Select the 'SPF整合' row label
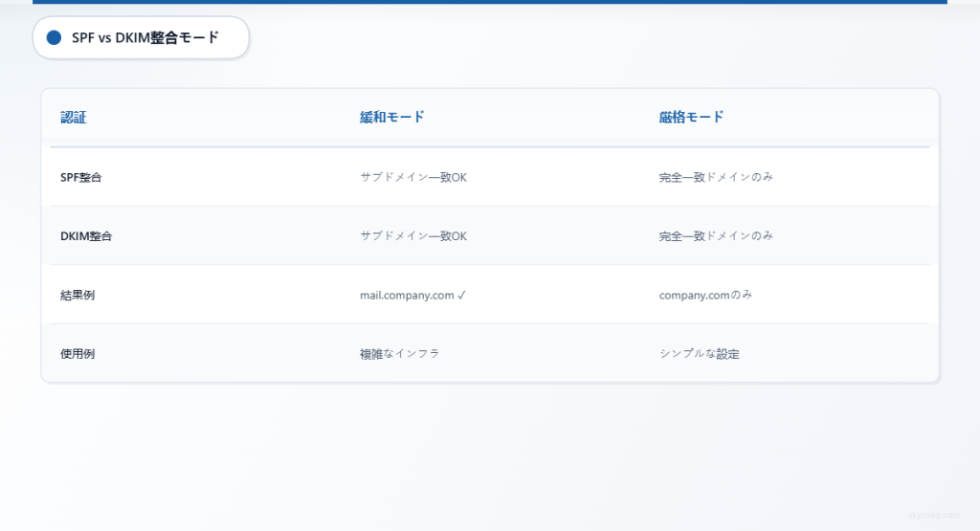Image resolution: width=980 pixels, height=531 pixels. click(80, 177)
